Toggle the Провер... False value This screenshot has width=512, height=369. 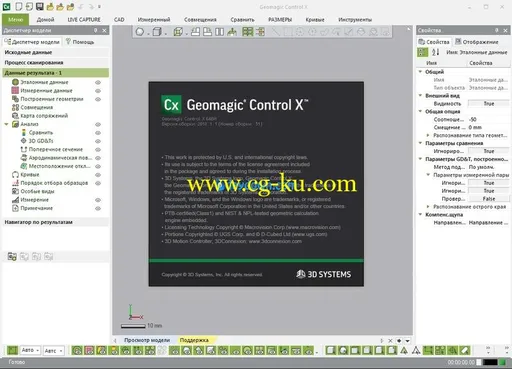pyautogui.click(x=489, y=199)
